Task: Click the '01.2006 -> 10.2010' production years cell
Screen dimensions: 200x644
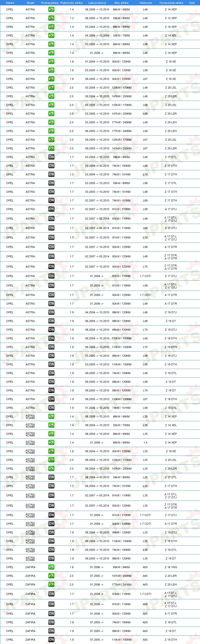Action: (x=97, y=408)
